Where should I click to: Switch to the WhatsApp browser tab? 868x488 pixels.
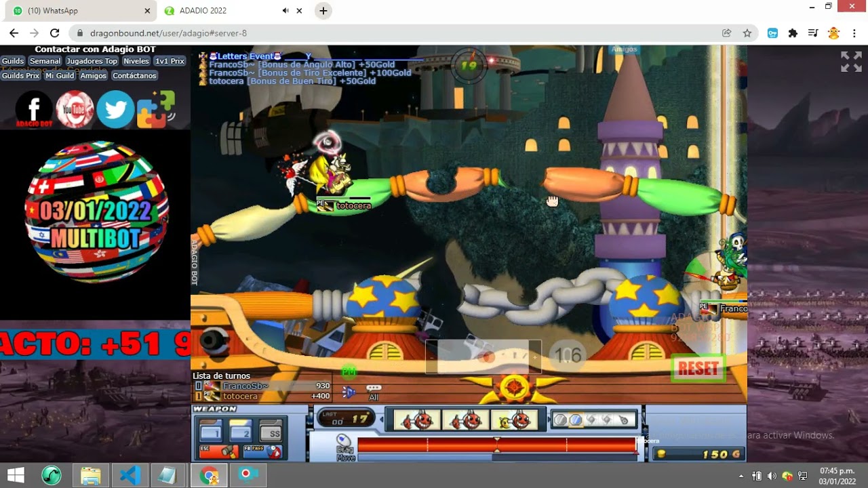click(81, 11)
